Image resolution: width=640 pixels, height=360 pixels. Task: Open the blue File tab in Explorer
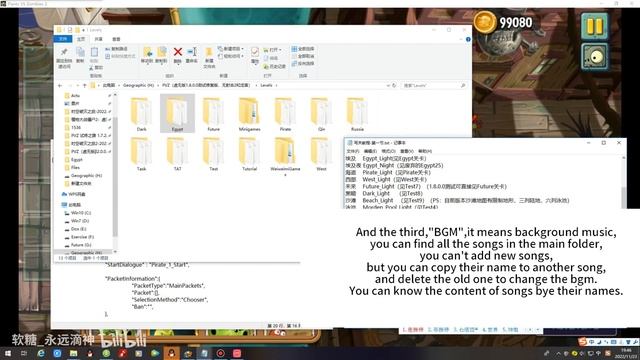63,39
